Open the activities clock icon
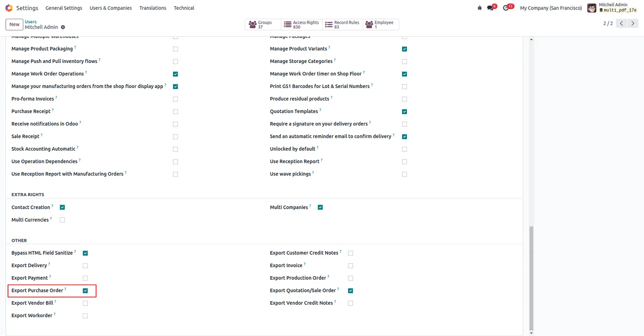 506,8
